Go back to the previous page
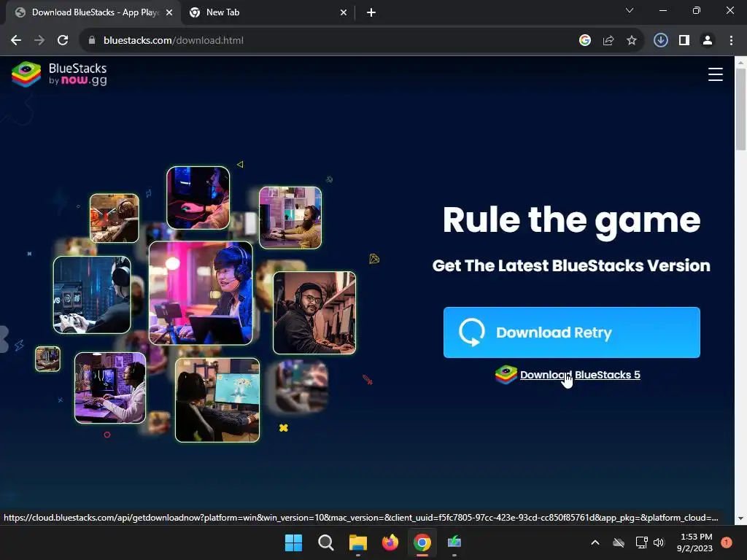 (16, 41)
